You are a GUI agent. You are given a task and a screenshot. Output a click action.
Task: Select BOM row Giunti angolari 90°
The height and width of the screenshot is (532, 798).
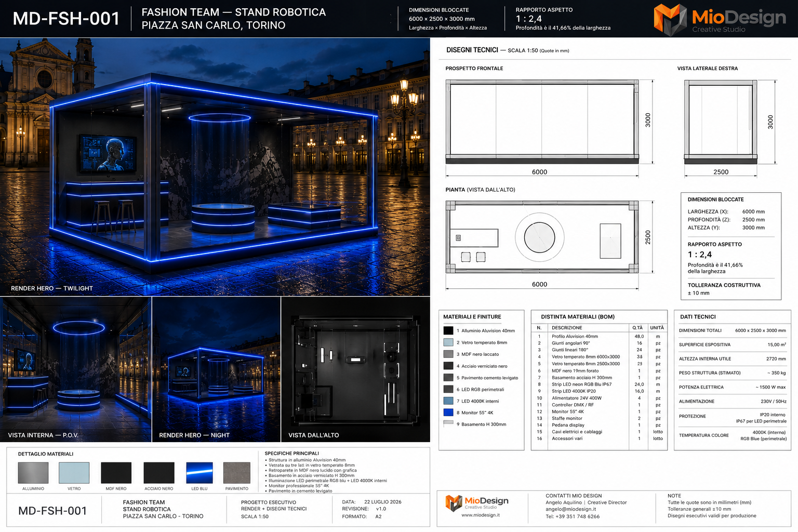tap(599, 343)
